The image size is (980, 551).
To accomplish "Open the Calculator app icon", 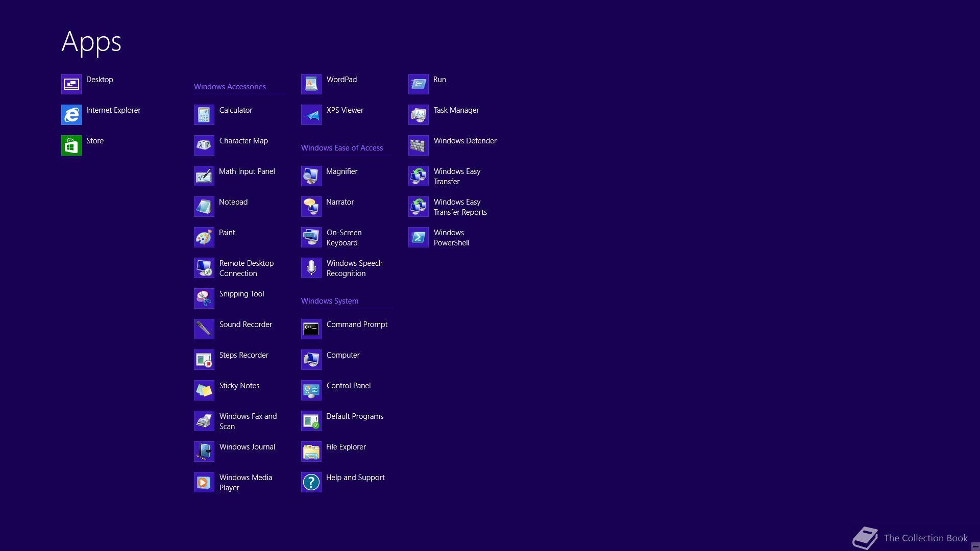I will tap(204, 115).
